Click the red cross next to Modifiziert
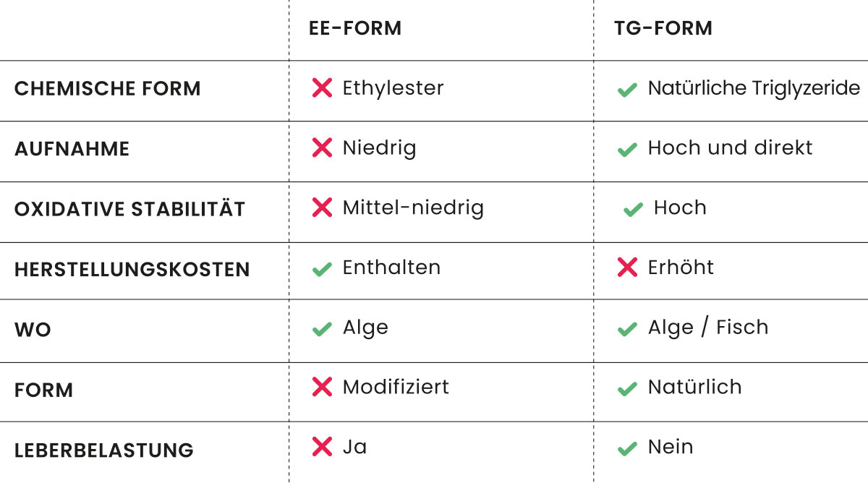 tap(322, 387)
